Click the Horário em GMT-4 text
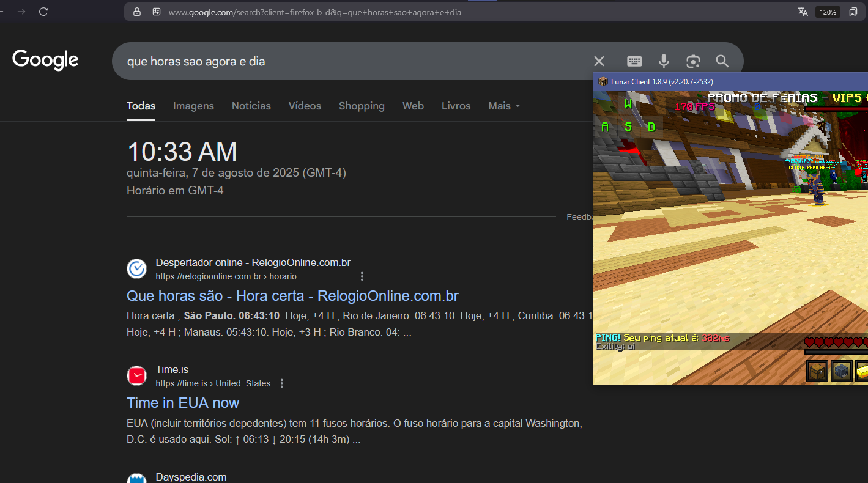Viewport: 868px width, 483px height. point(175,191)
